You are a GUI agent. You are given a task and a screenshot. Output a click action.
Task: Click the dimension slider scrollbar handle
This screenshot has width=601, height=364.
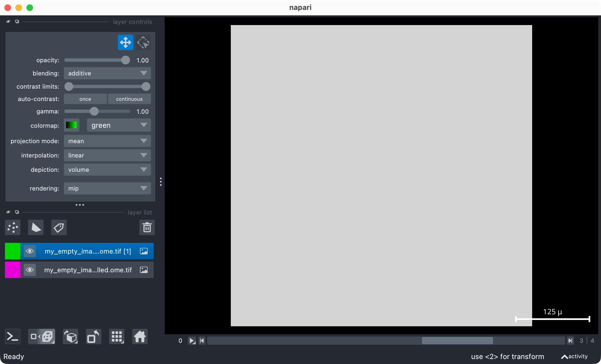click(x=457, y=341)
